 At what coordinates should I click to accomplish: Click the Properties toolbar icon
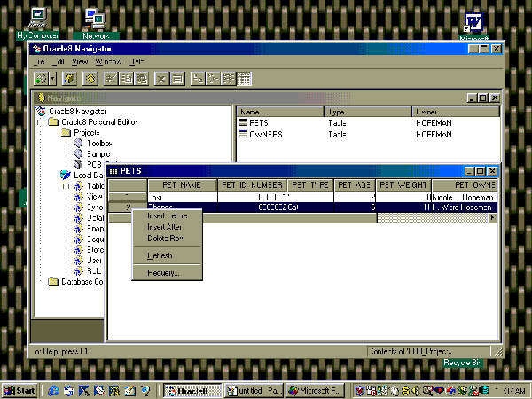click(x=177, y=79)
